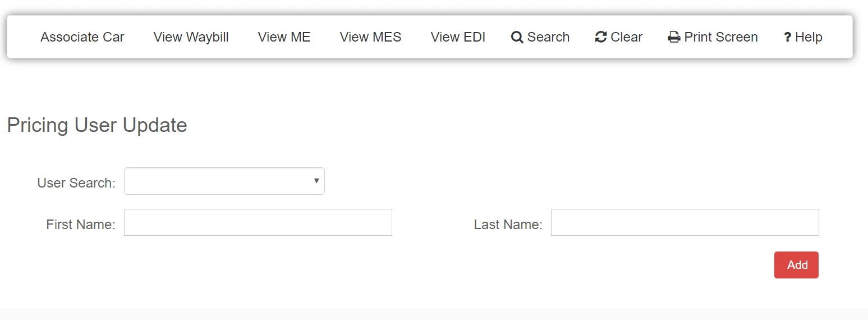Expand the User Search dropdown arrow

point(316,181)
